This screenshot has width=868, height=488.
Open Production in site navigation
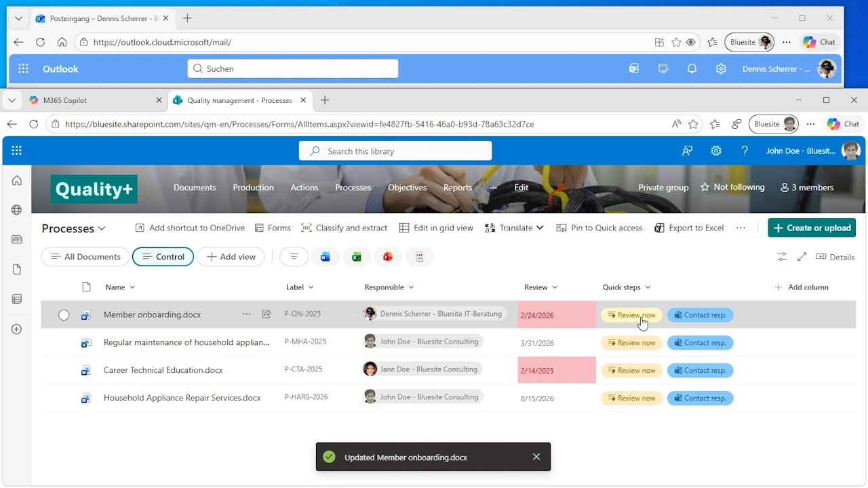tap(253, 188)
